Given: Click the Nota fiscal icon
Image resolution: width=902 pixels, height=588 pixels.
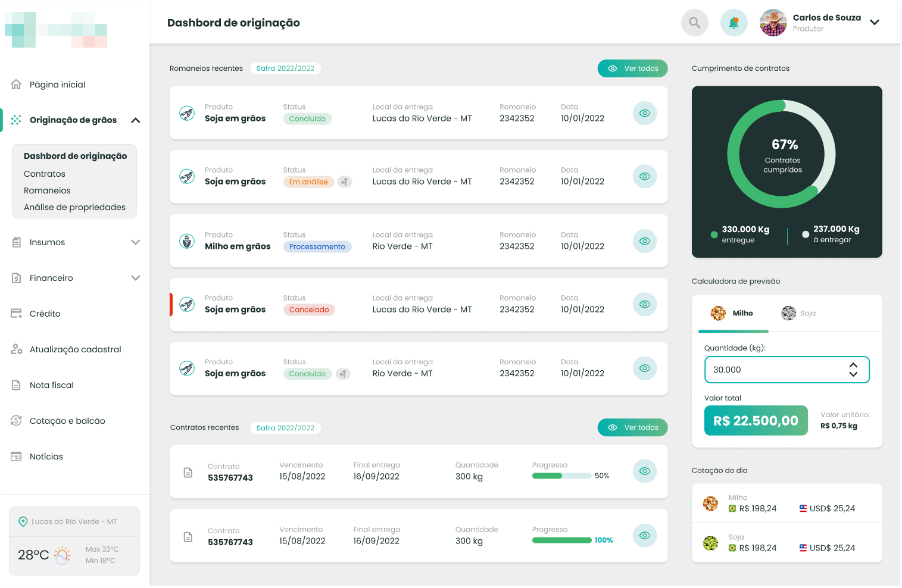Looking at the screenshot, I should pyautogui.click(x=16, y=385).
